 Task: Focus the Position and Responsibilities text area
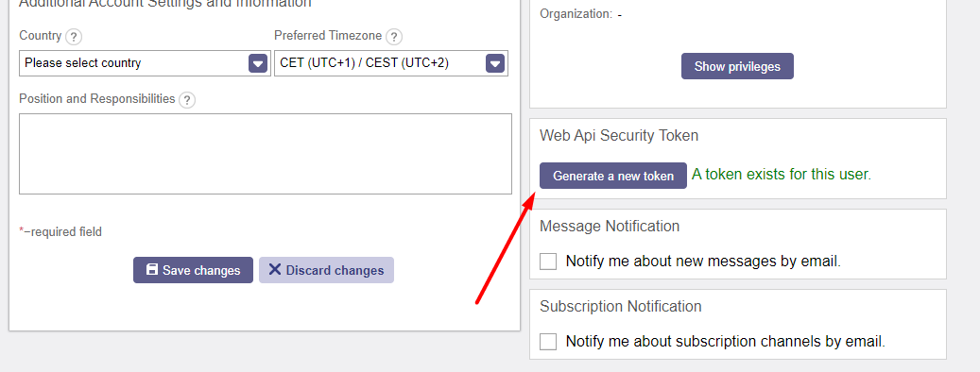tap(266, 154)
